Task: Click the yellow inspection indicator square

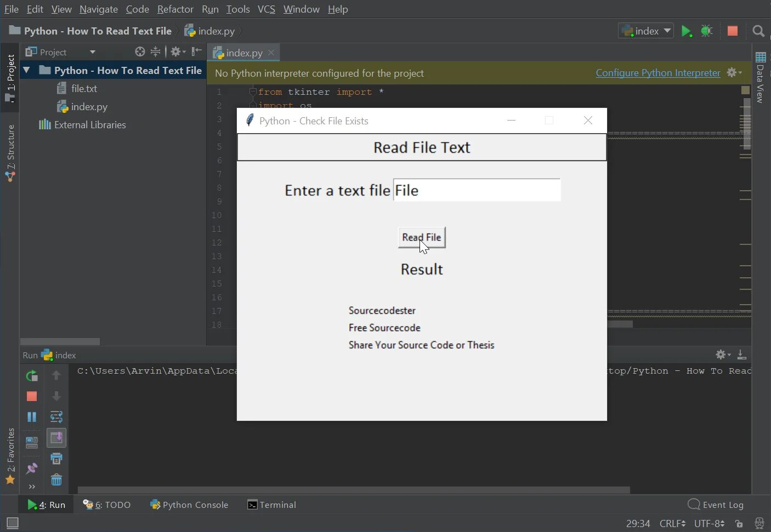Action: [x=745, y=90]
